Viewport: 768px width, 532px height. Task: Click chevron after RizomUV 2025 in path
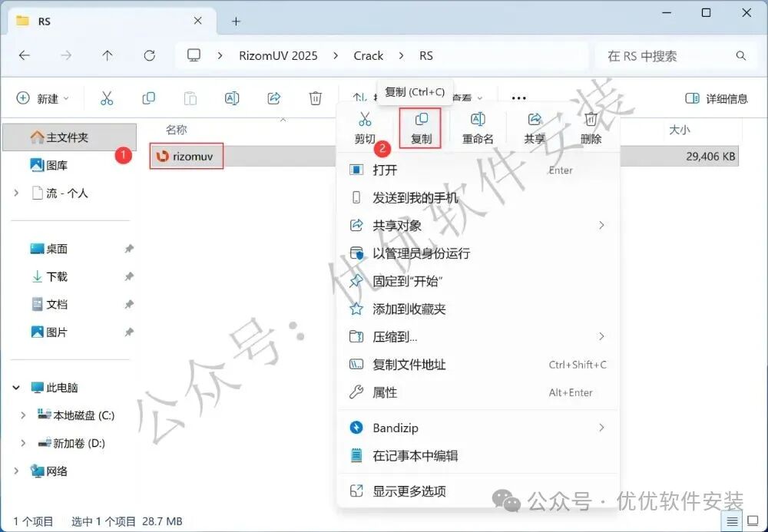(336, 56)
